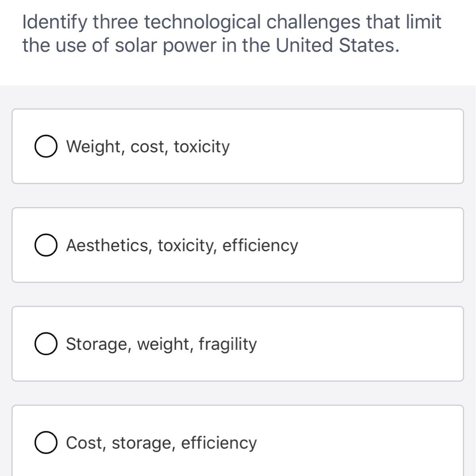Image resolution: width=476 pixels, height=476 pixels.
Task: Click the word 'toxicity' in the first option
Action: 202,147
